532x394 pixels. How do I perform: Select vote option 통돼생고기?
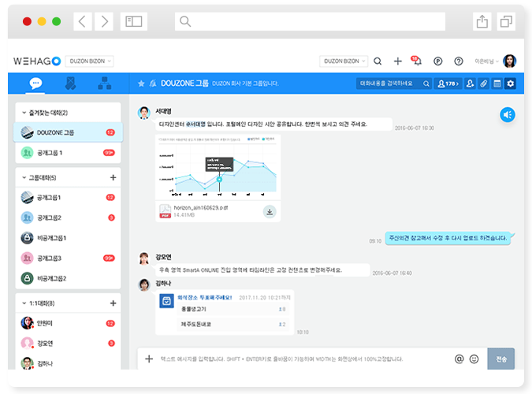pos(232,309)
